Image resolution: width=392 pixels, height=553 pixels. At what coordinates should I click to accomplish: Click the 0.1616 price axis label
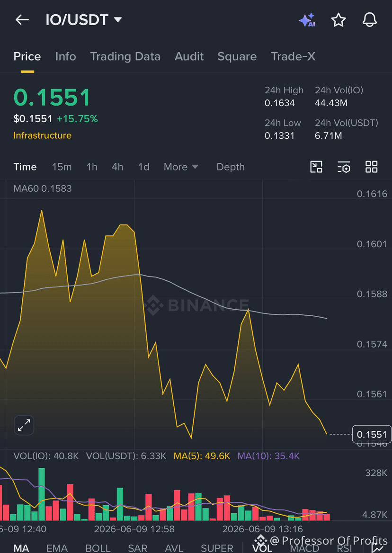point(372,194)
